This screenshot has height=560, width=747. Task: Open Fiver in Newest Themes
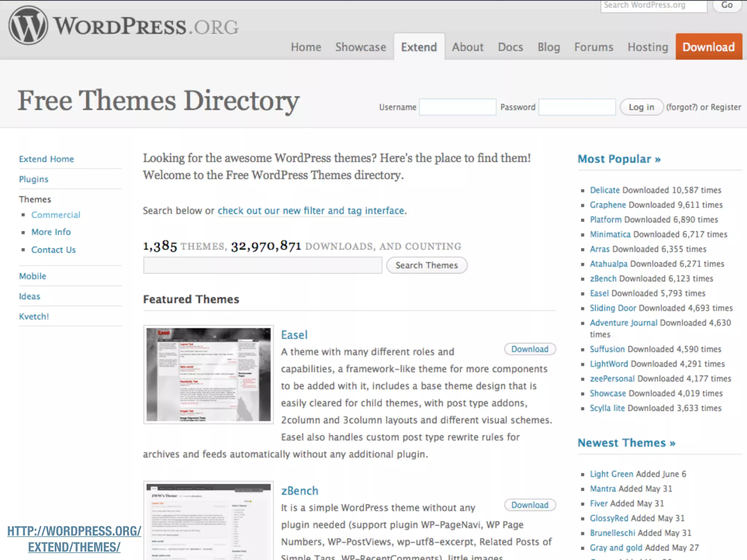599,503
